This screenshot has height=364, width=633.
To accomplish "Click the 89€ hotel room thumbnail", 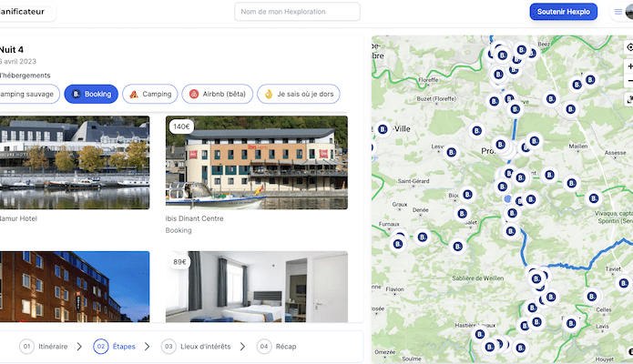I will pos(256,287).
